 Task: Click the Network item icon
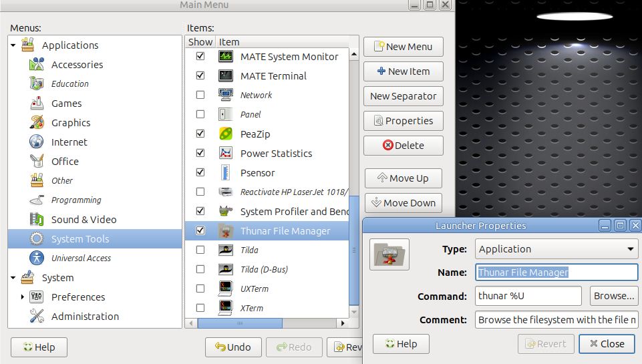point(226,95)
